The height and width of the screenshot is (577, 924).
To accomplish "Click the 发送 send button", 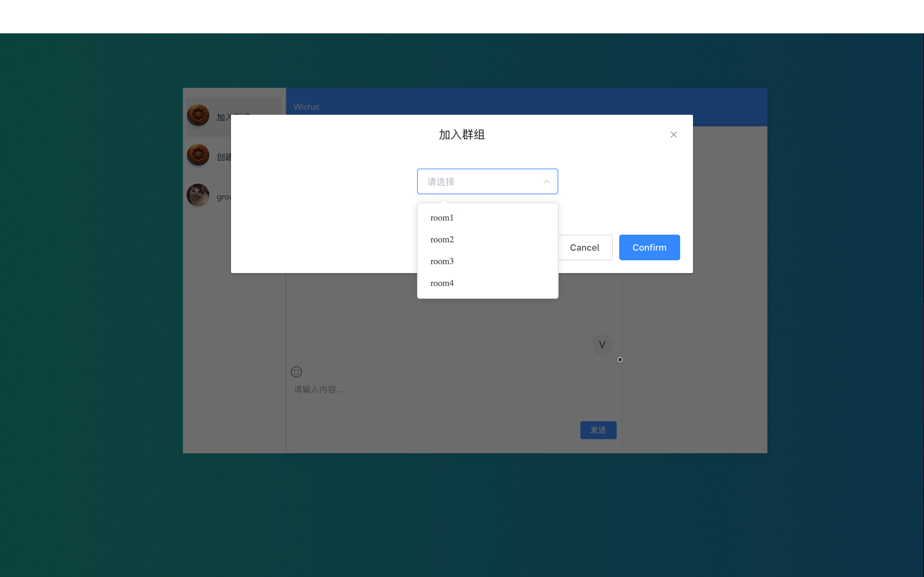I will pos(598,430).
